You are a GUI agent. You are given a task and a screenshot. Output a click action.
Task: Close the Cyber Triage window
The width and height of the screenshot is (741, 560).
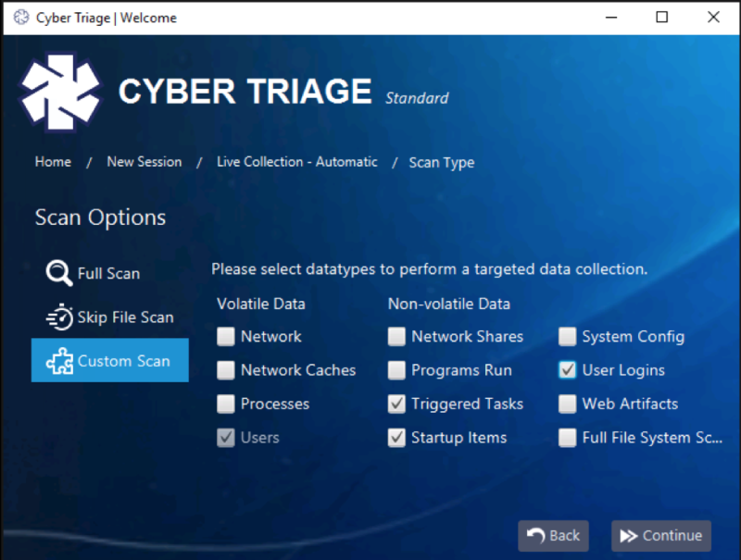click(x=713, y=18)
